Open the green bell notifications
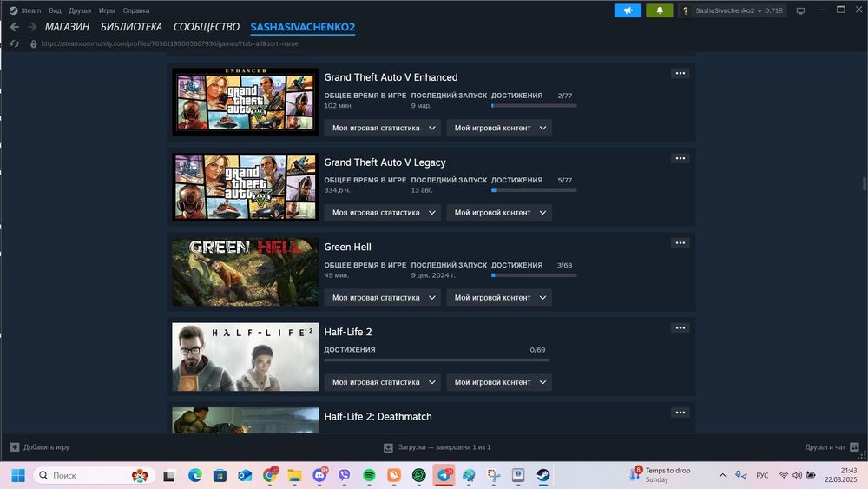This screenshot has height=489, width=868. [x=660, y=10]
